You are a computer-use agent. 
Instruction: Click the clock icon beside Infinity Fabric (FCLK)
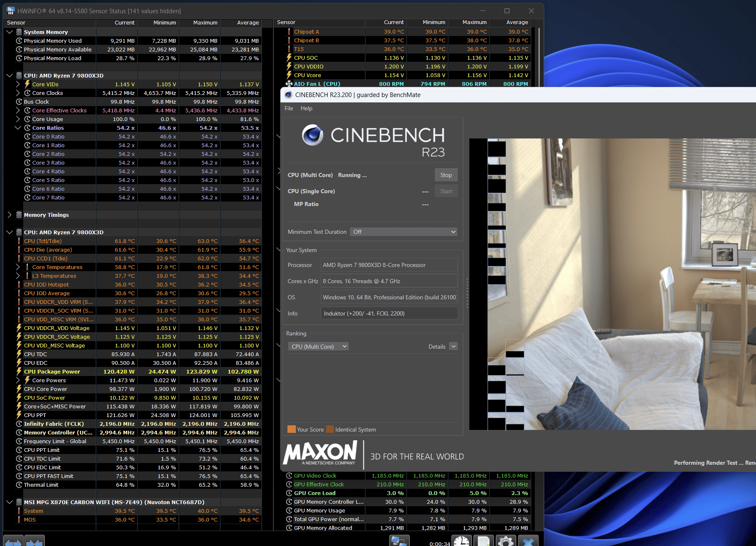19,424
